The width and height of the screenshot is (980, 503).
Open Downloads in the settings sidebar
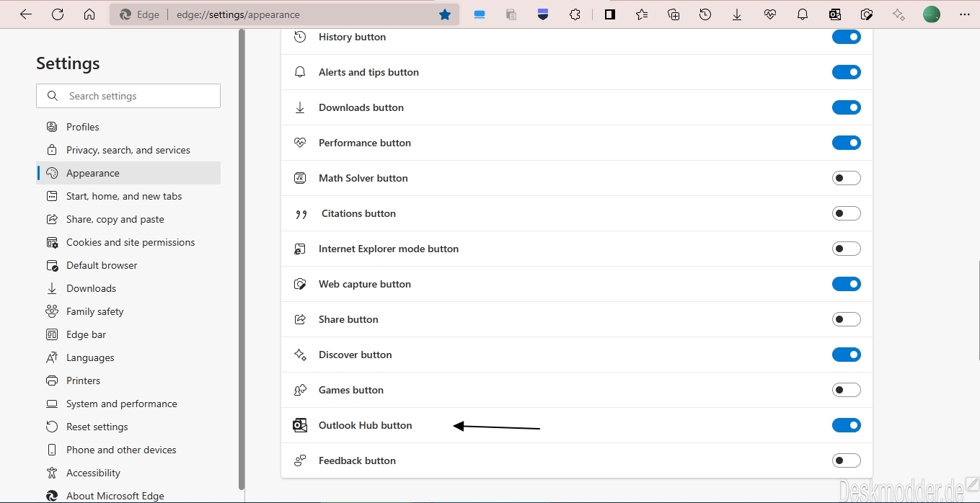click(x=128, y=288)
